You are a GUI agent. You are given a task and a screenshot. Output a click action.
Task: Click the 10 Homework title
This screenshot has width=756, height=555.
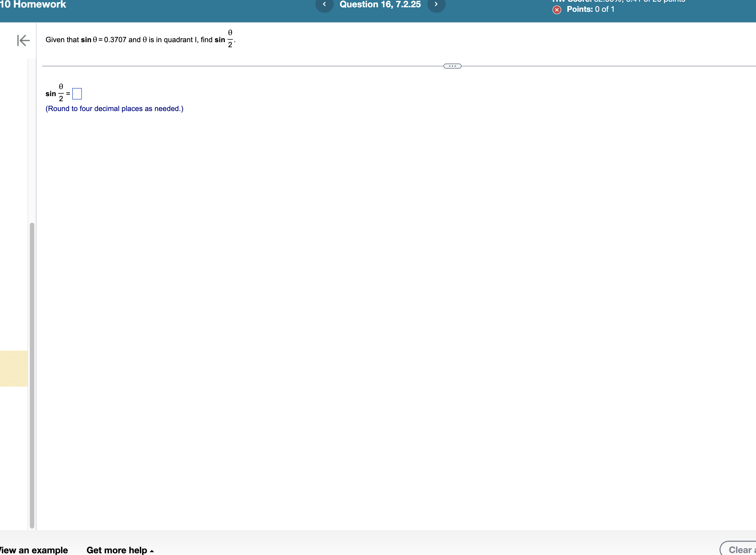33,5
